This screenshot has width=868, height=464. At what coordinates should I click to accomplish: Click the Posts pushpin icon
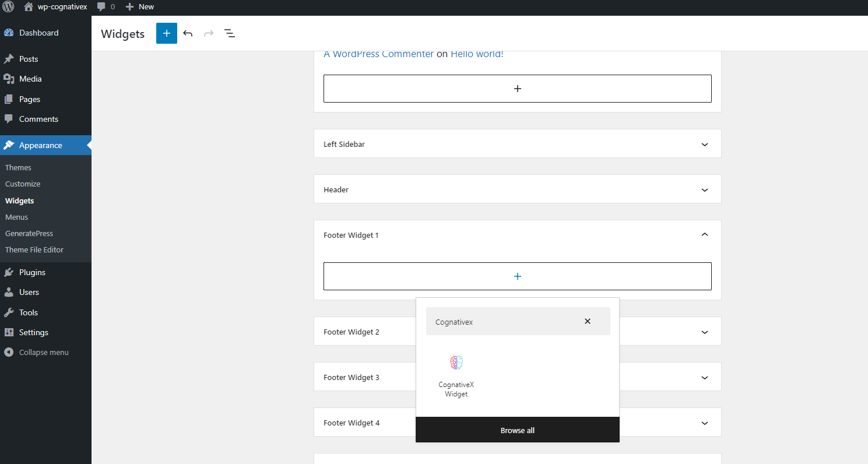coord(9,59)
